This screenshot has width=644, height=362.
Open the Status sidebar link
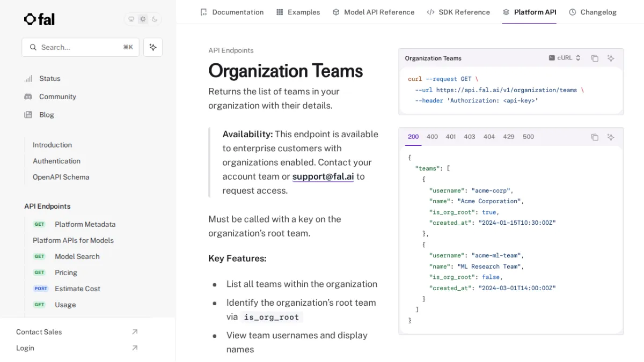(x=49, y=78)
